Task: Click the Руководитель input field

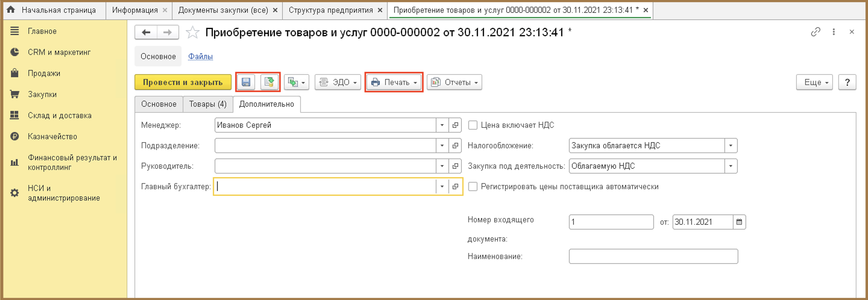Action: point(325,166)
